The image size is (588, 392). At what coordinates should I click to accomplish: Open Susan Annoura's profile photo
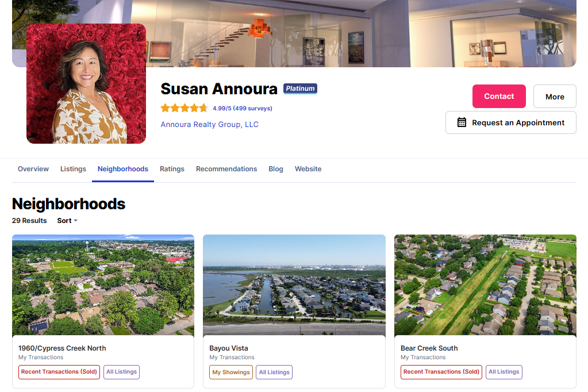pyautogui.click(x=86, y=84)
